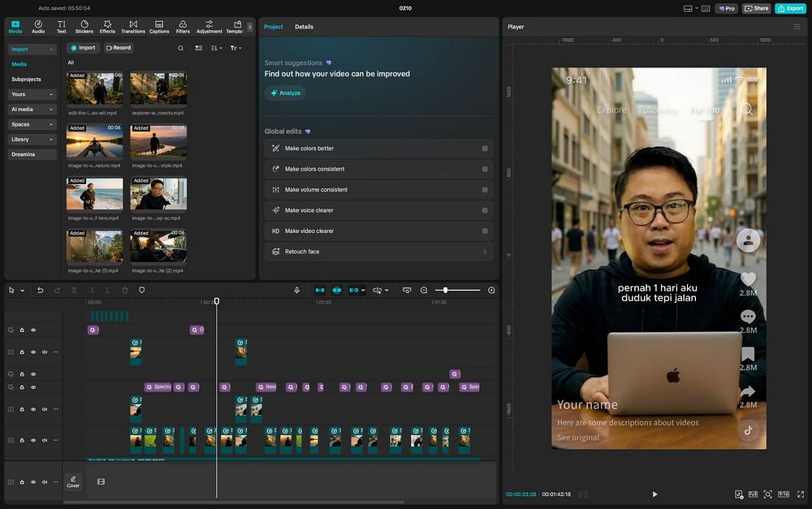Switch to the Details tab

tap(304, 27)
